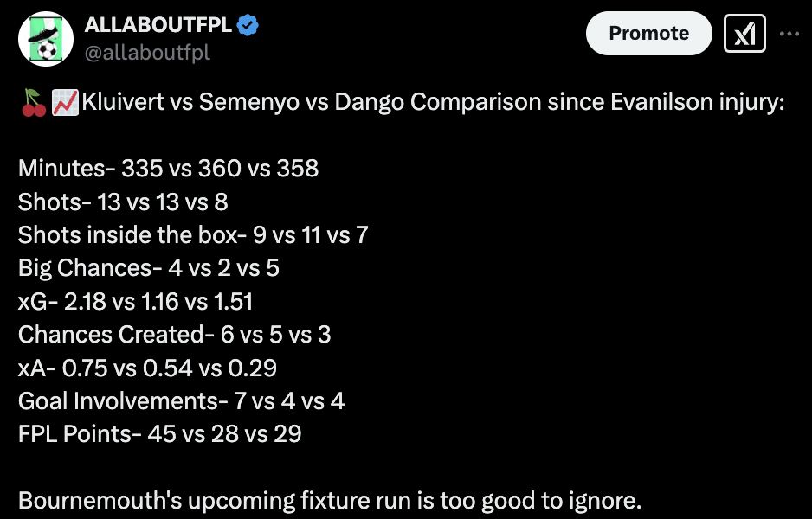812x519 pixels.
Task: Click the Bournemouth's upcoming fixture sentence
Action: (x=330, y=500)
